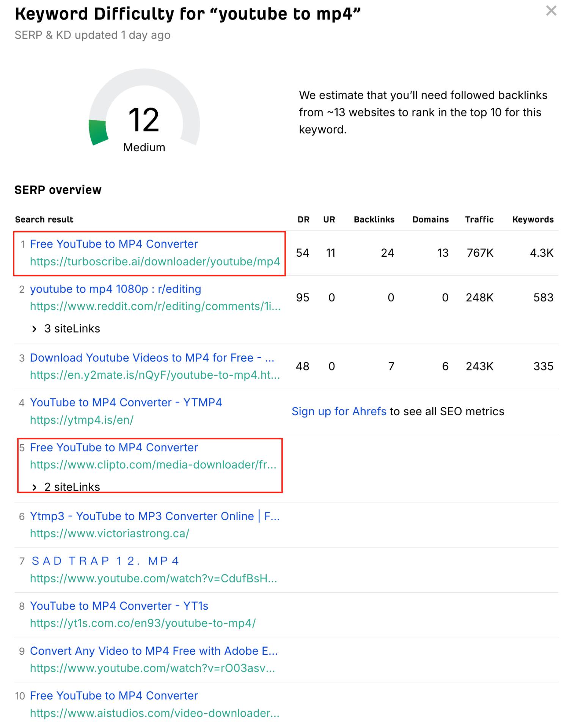Open the clipto.com media-downloader URL

[x=153, y=465]
